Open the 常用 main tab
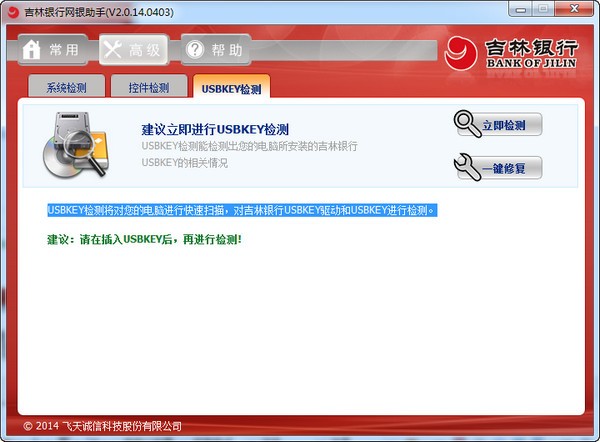 53,50
